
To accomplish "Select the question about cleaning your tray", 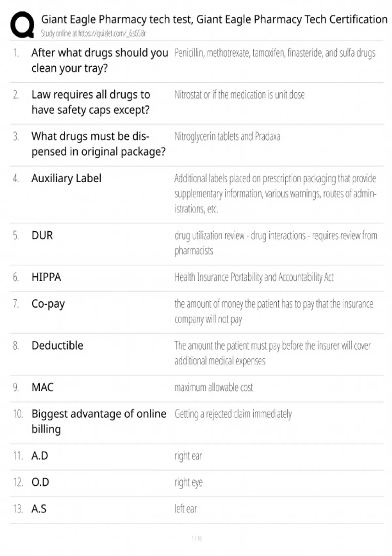I will pyautogui.click(x=100, y=60).
